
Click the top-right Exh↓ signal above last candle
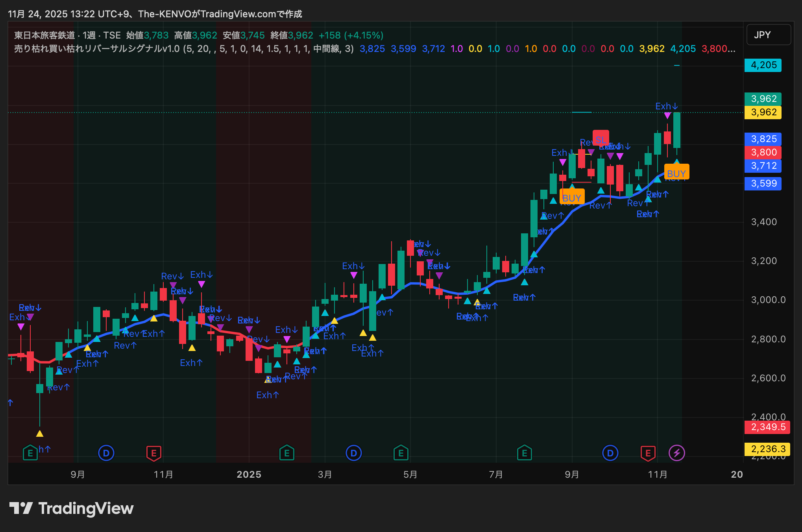point(666,106)
